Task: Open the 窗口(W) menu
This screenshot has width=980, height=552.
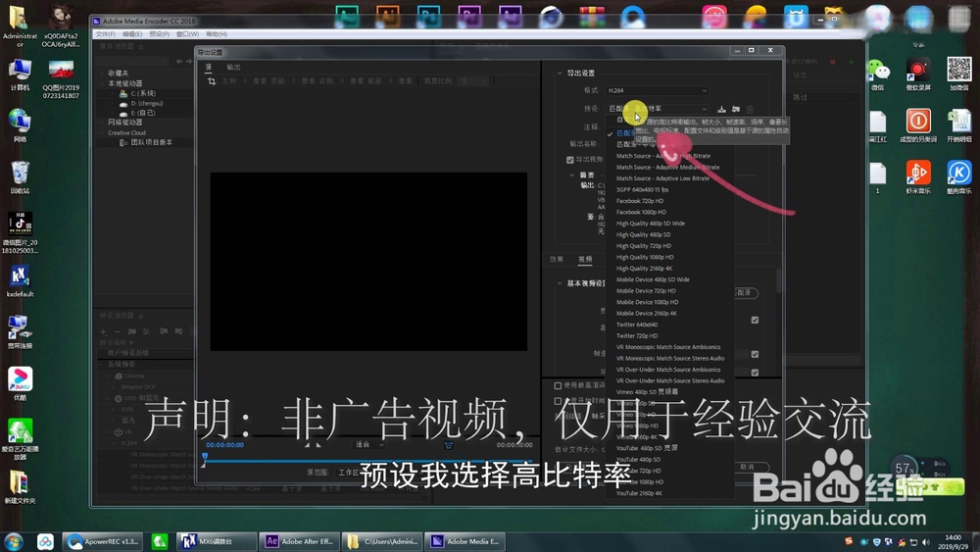Action: pos(187,33)
